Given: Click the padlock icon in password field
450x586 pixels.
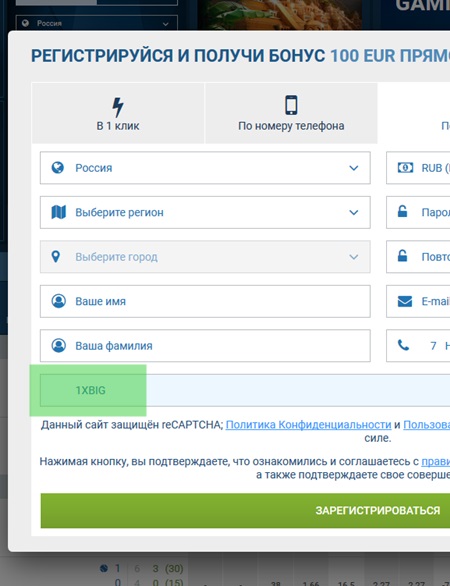Looking at the screenshot, I should tap(403, 212).
